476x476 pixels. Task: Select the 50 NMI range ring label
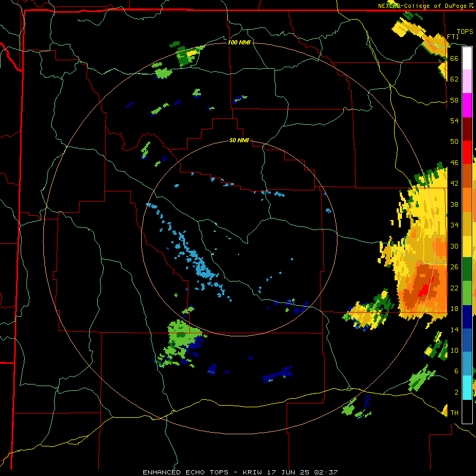239,140
